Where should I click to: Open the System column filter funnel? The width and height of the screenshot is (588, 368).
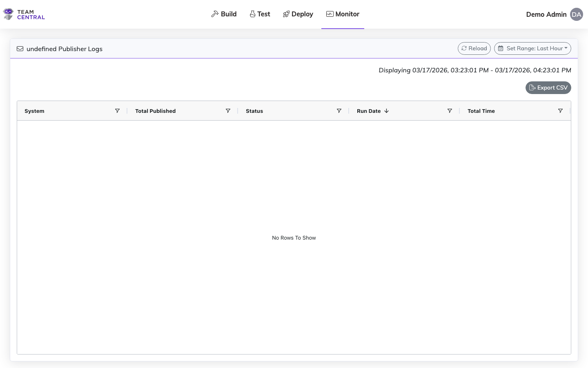(117, 110)
